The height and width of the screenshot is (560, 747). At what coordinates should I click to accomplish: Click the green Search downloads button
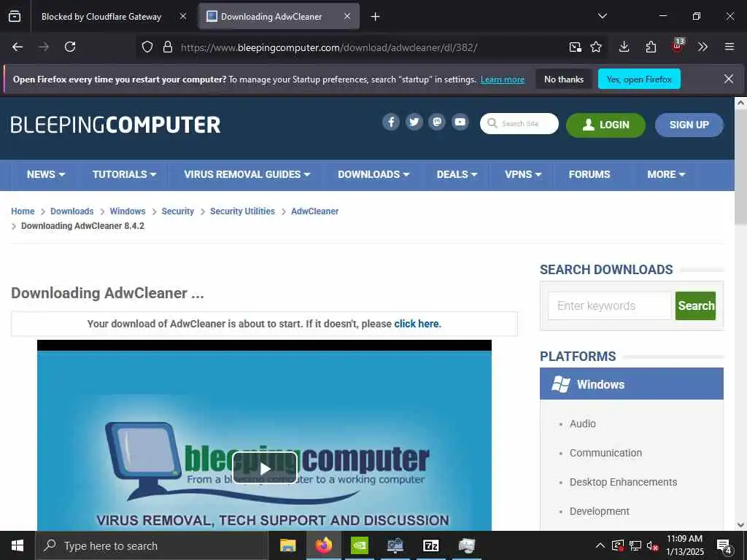[x=695, y=306]
